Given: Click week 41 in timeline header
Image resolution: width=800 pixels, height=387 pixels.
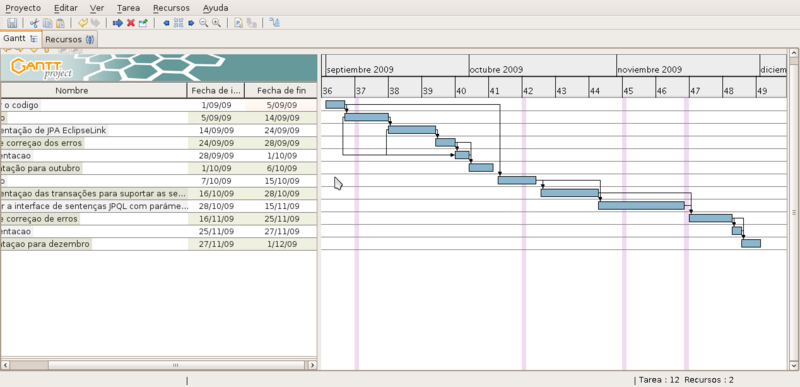Looking at the screenshot, I should (505, 91).
